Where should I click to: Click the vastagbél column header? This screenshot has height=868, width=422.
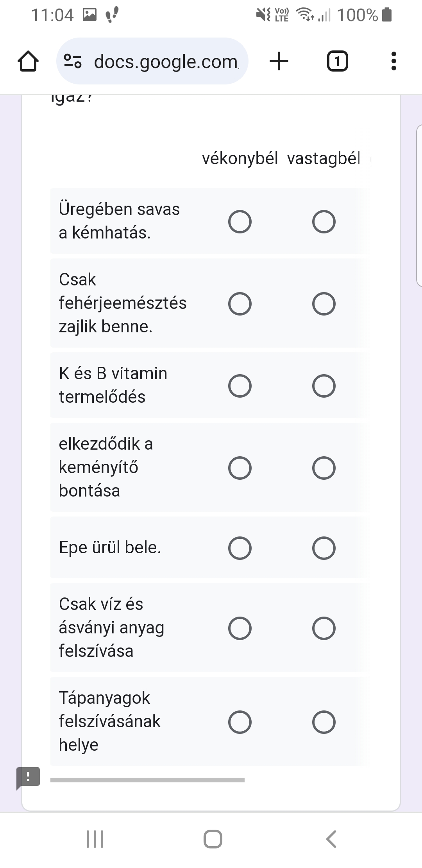324,159
